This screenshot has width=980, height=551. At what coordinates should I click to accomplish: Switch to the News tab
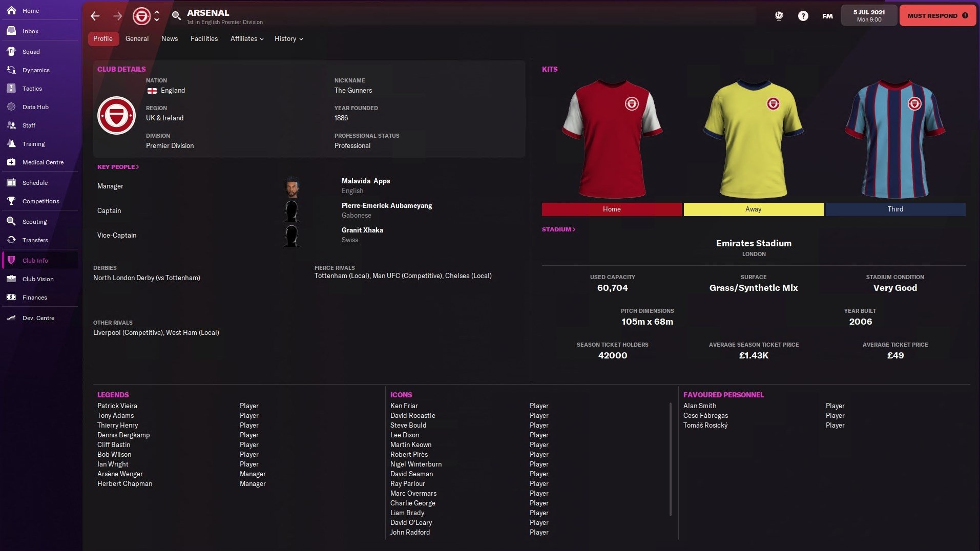click(x=170, y=38)
